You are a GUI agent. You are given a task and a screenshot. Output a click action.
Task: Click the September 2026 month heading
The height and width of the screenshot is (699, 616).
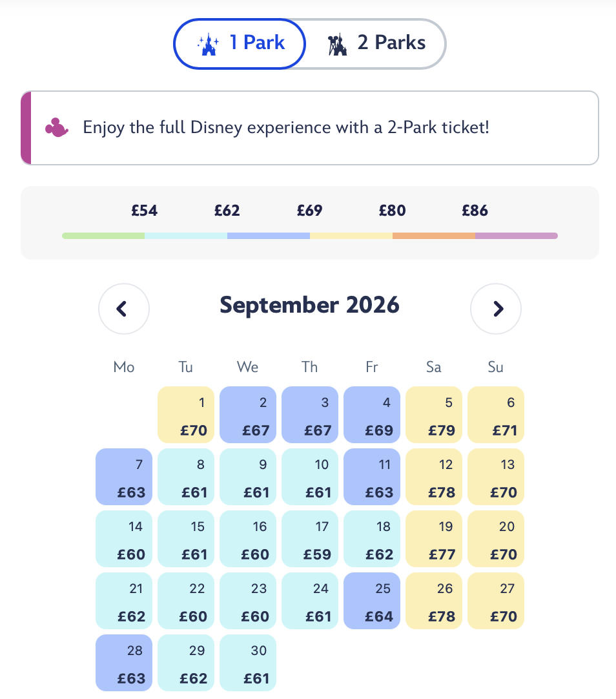(310, 304)
